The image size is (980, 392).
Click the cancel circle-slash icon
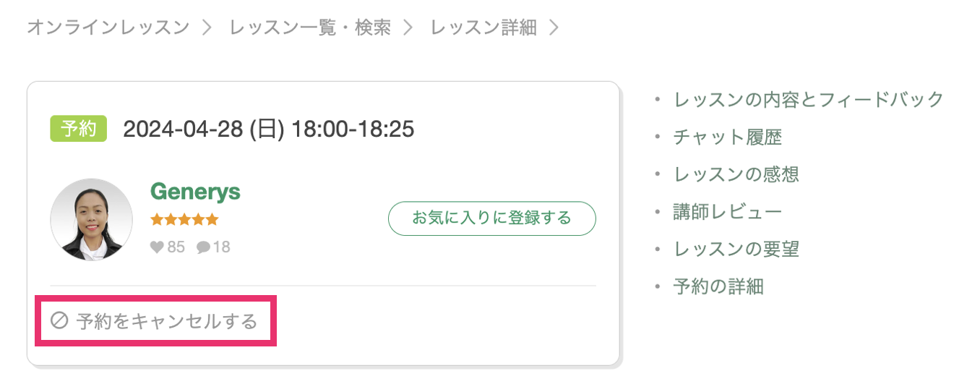pyautogui.click(x=59, y=321)
